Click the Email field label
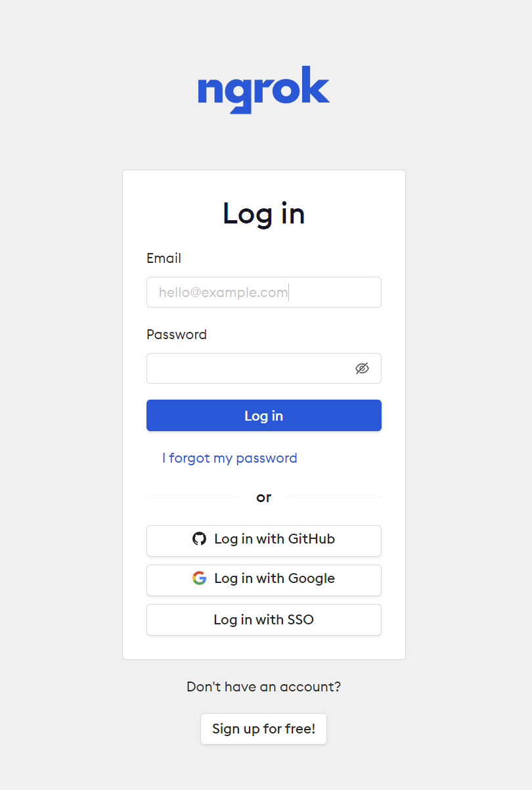The image size is (532, 790). (164, 258)
